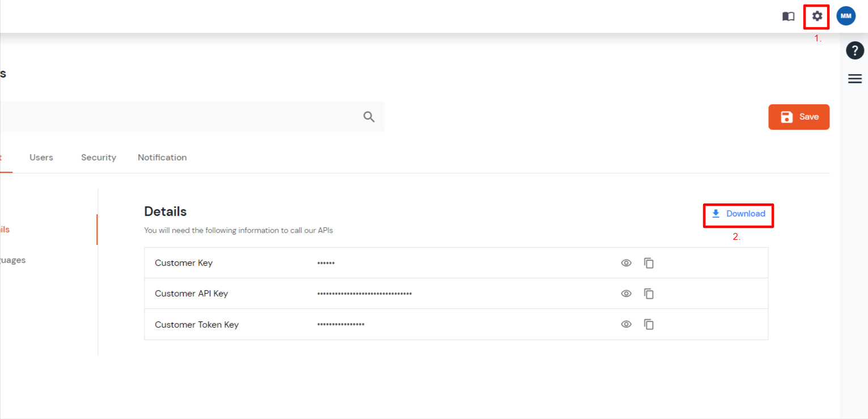Viewport: 868px width, 419px height.
Task: Open the documentation book icon
Action: pyautogui.click(x=788, y=16)
